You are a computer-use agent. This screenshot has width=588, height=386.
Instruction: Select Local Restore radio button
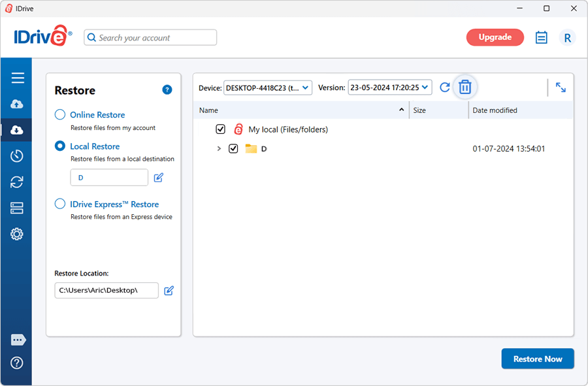[60, 146]
